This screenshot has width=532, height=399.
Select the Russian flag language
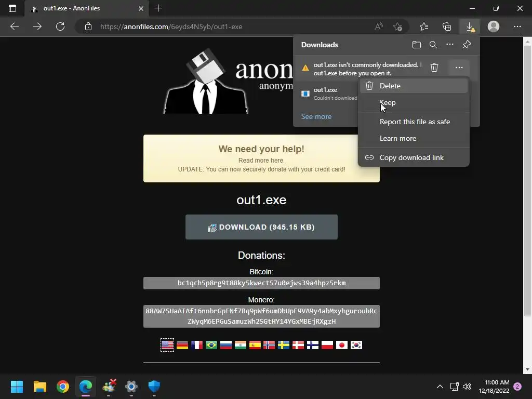pos(226,345)
